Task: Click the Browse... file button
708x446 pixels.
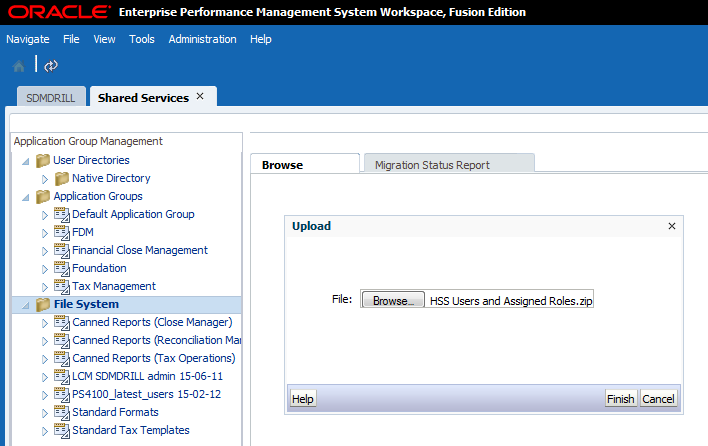Action: [391, 300]
